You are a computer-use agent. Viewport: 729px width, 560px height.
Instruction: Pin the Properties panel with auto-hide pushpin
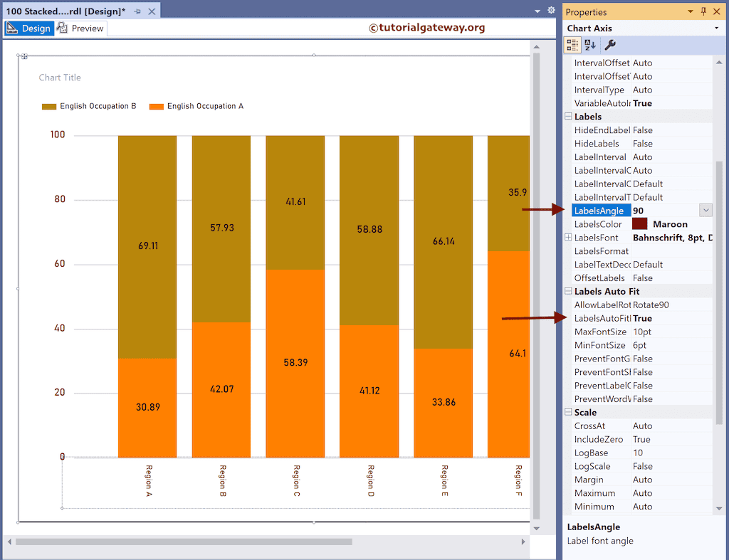pos(703,11)
